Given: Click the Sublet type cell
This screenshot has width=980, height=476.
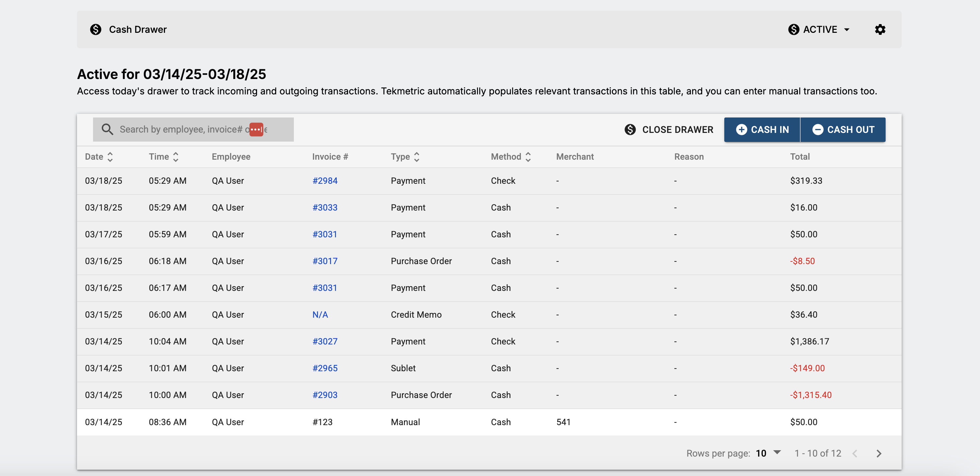Looking at the screenshot, I should click(403, 368).
